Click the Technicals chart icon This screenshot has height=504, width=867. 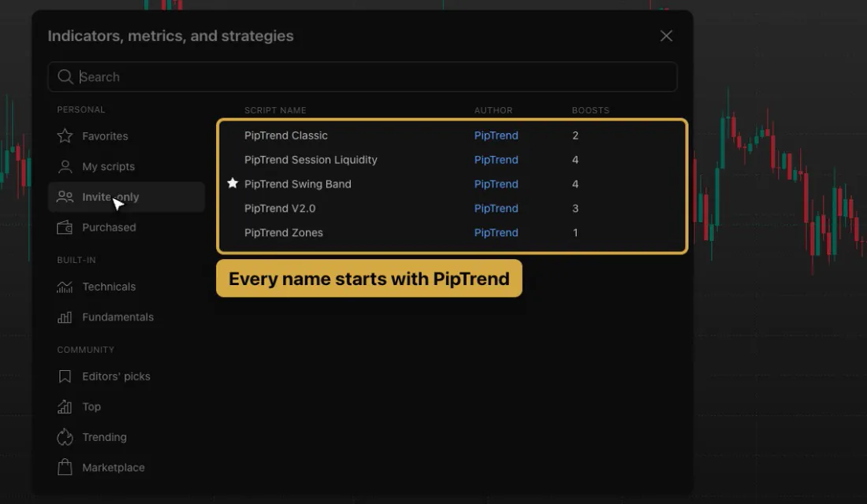click(x=65, y=287)
